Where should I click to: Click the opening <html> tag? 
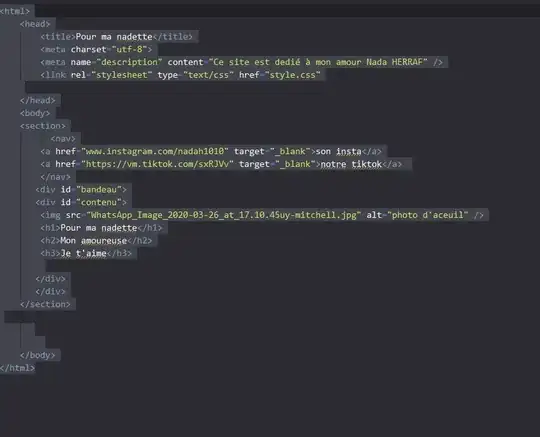point(15,11)
